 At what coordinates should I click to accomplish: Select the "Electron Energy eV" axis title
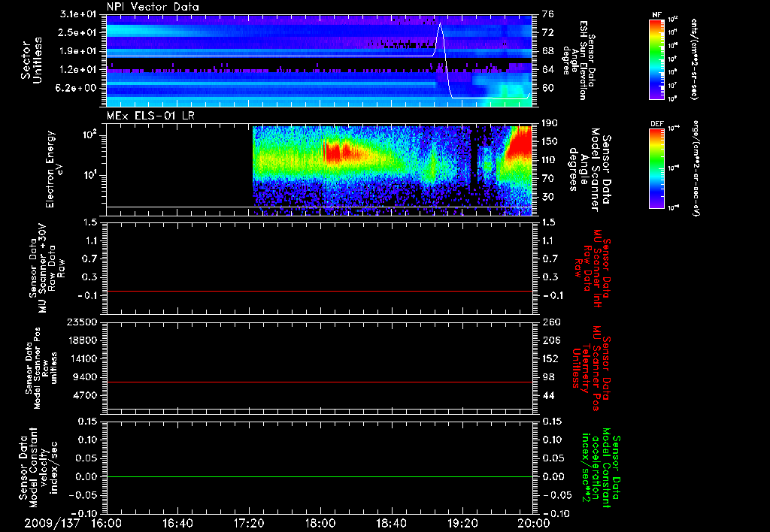pos(55,169)
